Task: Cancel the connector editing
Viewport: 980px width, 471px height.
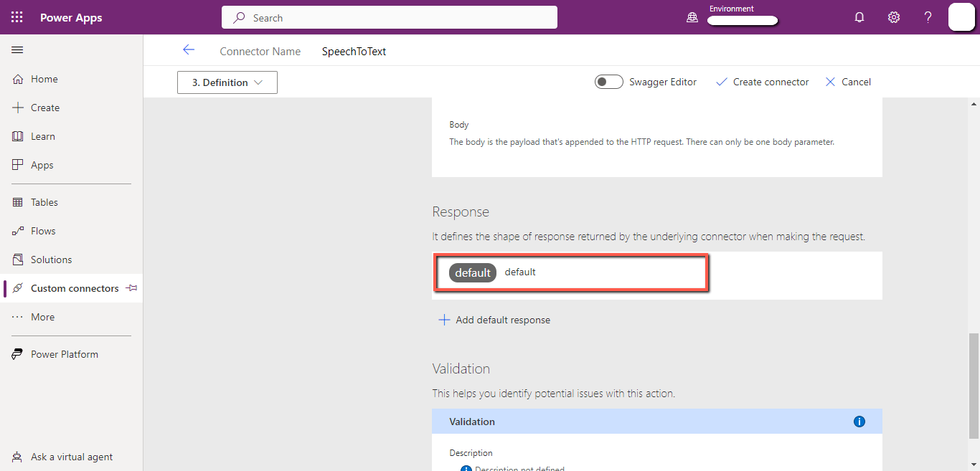Action: click(848, 82)
